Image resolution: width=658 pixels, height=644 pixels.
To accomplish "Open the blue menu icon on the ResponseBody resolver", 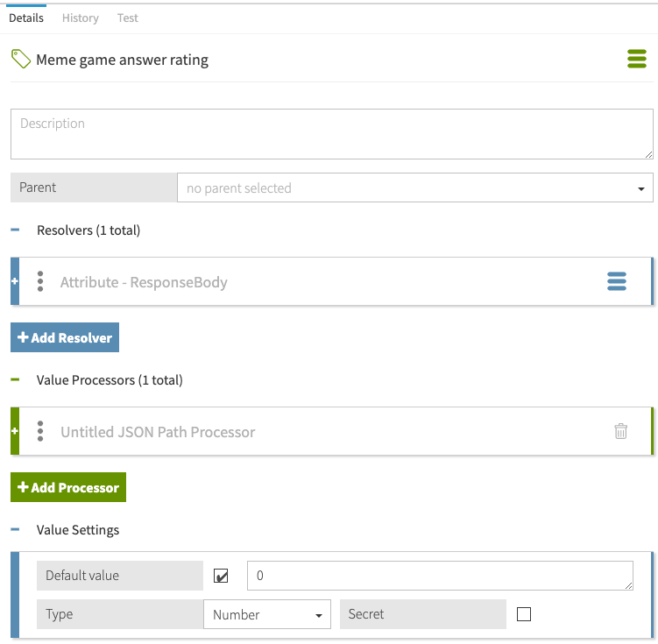I will (617, 281).
